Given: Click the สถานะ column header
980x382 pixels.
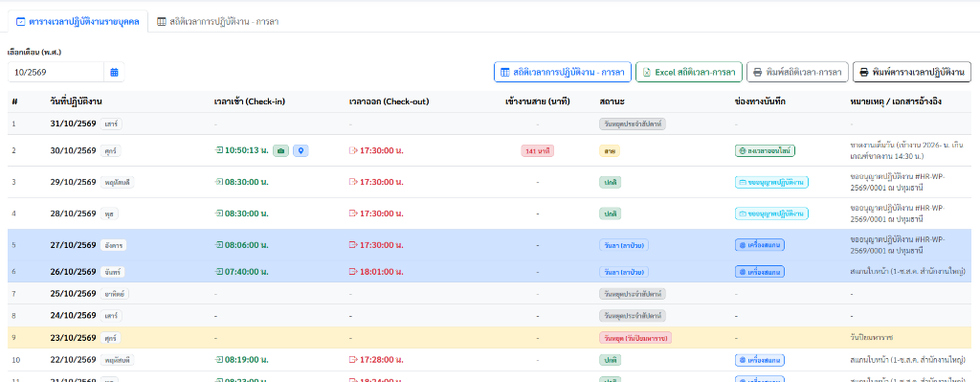Looking at the screenshot, I should [612, 101].
